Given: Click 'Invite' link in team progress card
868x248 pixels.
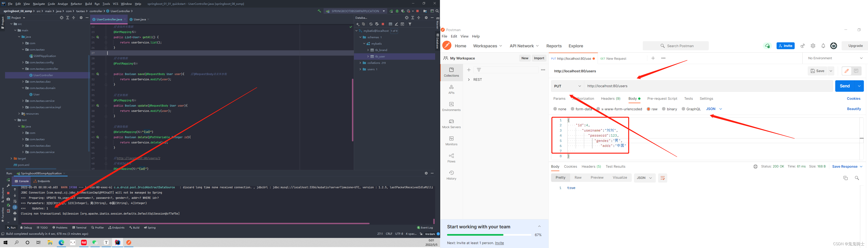Looking at the screenshot, I should [499, 243].
